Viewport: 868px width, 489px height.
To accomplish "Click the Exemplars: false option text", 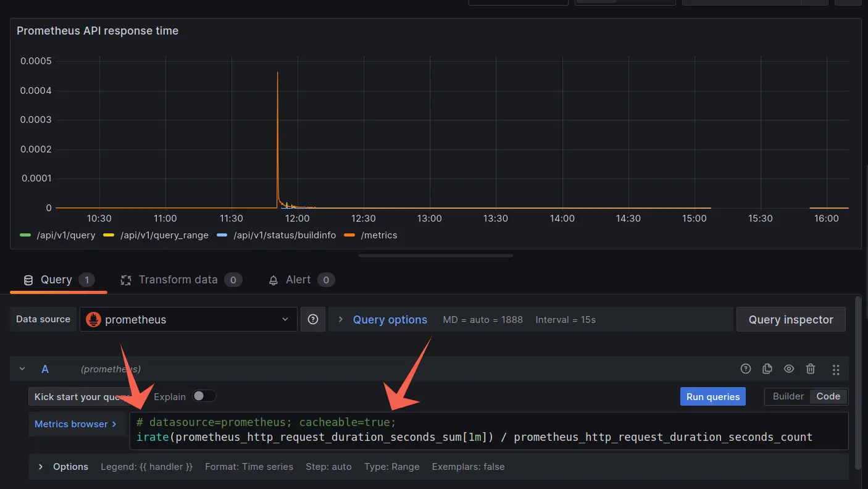I will click(468, 467).
